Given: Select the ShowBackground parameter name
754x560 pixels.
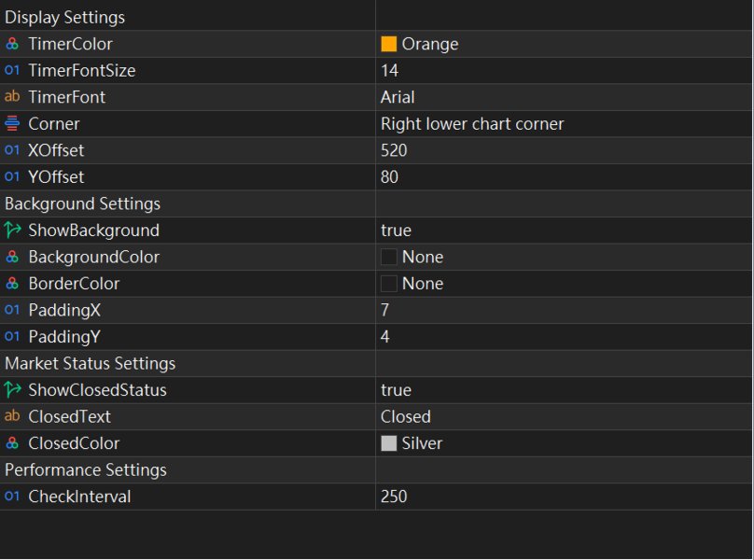Looking at the screenshot, I should [93, 230].
